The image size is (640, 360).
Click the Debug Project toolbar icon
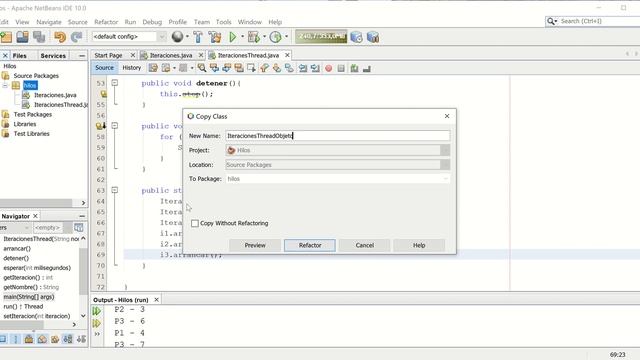(253, 37)
